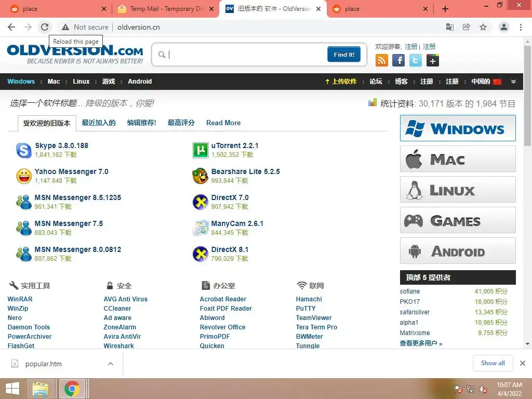Image resolution: width=532 pixels, height=399 pixels.
Task: Open File Explorer from taskbar
Action: click(41, 389)
